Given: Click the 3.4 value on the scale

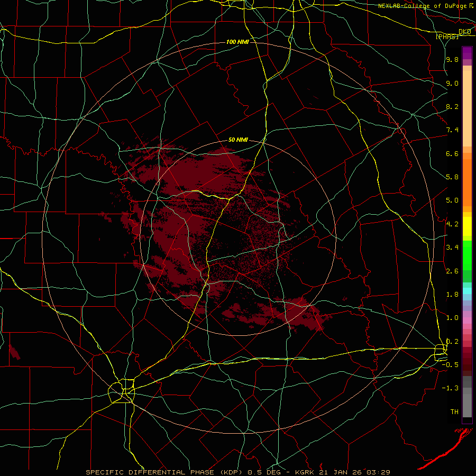Looking at the screenshot, I should point(452,248).
